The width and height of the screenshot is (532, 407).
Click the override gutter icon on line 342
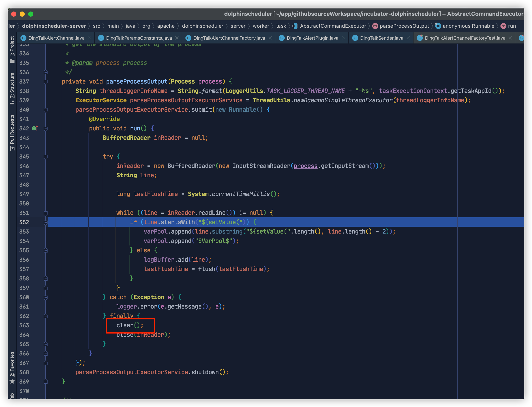point(35,128)
